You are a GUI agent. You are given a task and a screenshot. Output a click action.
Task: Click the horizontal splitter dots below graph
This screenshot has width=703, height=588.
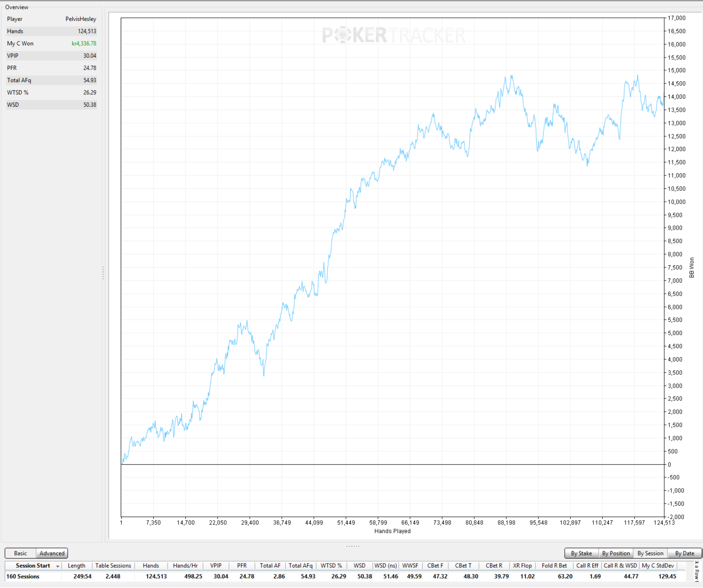click(353, 546)
